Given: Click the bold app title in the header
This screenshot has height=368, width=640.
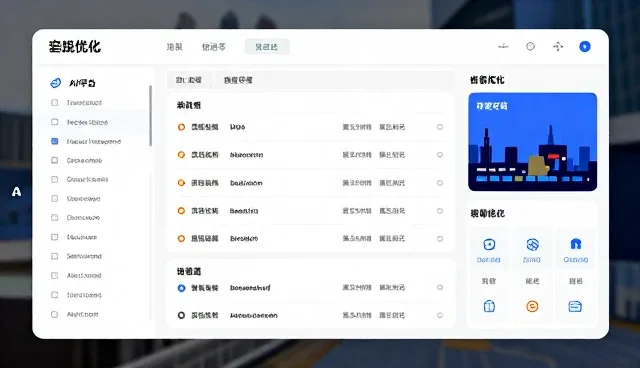Looking at the screenshot, I should point(75,47).
